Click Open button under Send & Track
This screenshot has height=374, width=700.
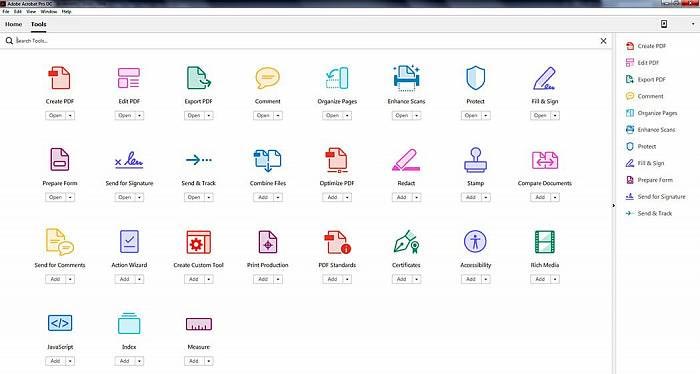(x=194, y=197)
